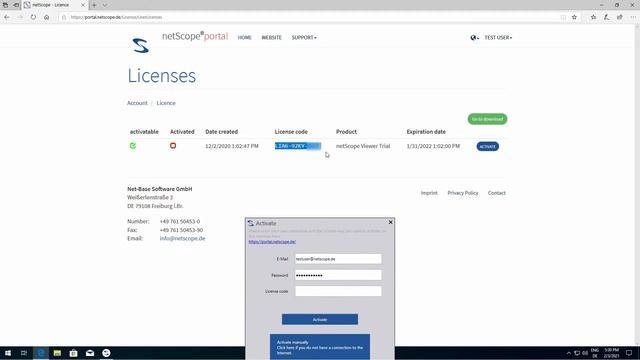This screenshot has height=360, width=640.
Task: Click the info@netscope.de email link
Action: point(182,238)
